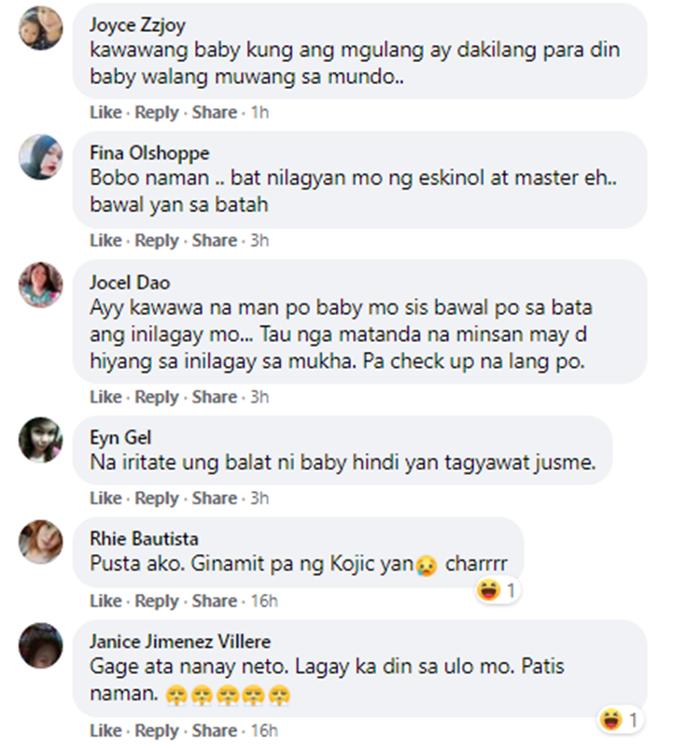700x748 pixels.
Task: Show the haha reaction on Rhie Bautista's comment
Action: pyautogui.click(x=497, y=590)
